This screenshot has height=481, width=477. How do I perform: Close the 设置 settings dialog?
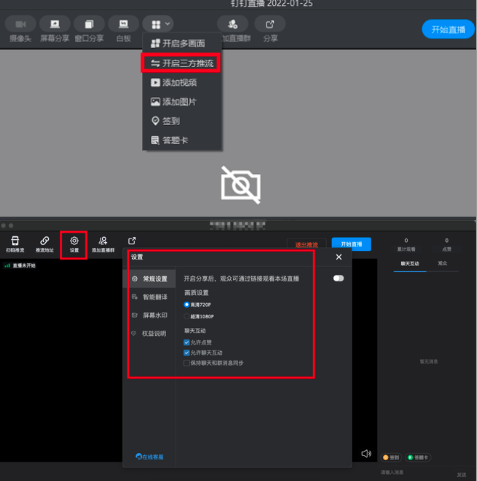(339, 257)
